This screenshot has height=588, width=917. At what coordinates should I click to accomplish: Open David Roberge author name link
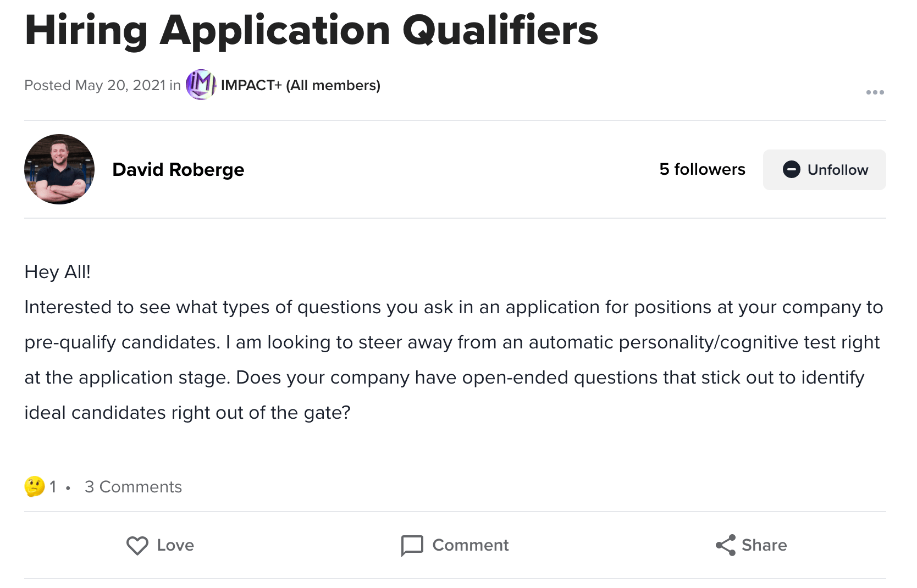[x=178, y=169]
